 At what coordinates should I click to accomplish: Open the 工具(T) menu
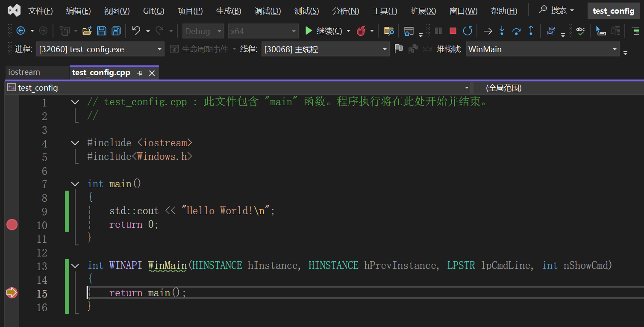click(x=385, y=11)
